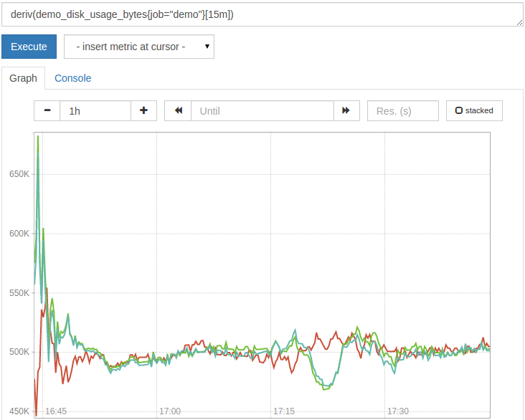
Task: Click the 500K y-axis label
Action: pyautogui.click(x=19, y=352)
